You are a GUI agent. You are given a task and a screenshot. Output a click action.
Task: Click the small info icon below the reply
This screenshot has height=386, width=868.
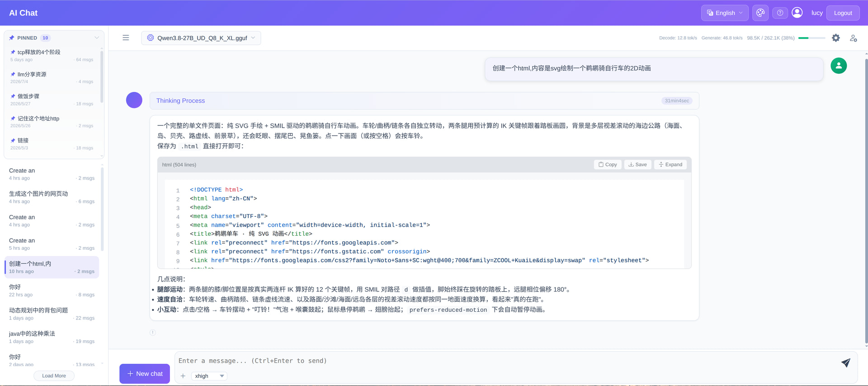153,333
